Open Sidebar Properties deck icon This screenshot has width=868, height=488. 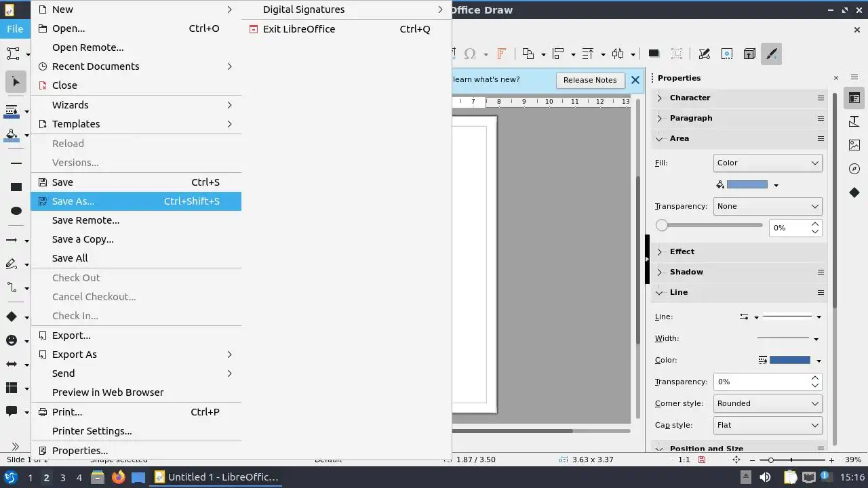click(854, 98)
